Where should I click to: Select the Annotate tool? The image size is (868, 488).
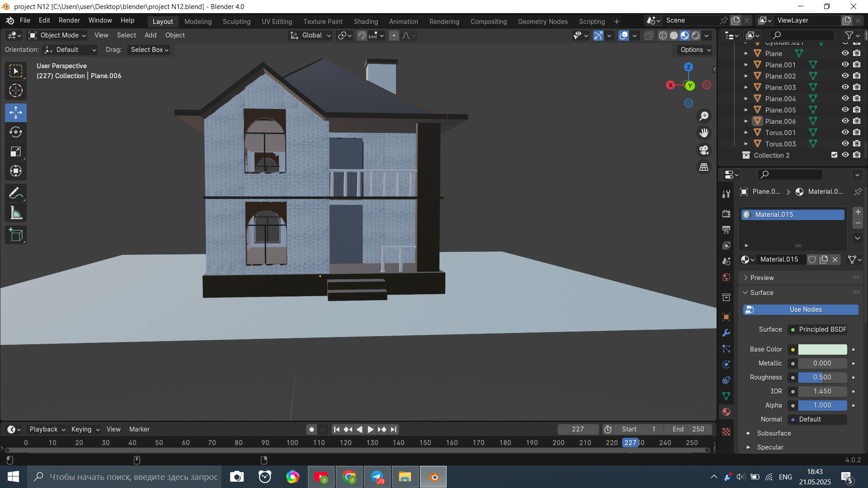tap(16, 193)
